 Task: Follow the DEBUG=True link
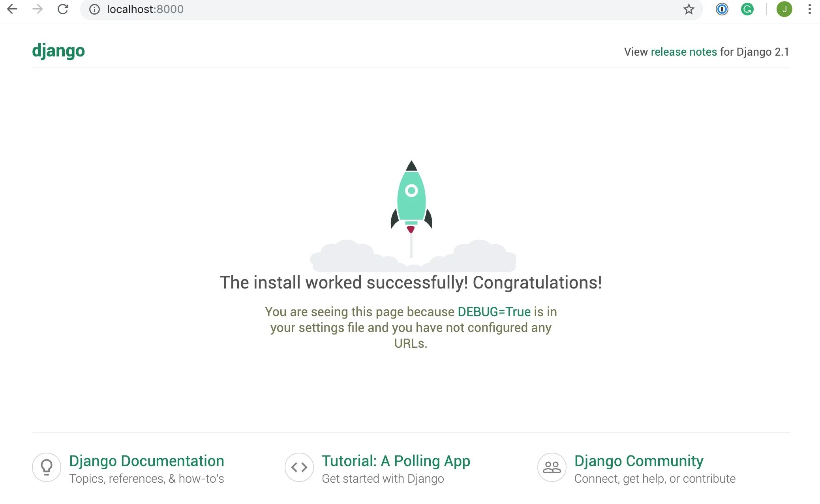pyautogui.click(x=494, y=312)
